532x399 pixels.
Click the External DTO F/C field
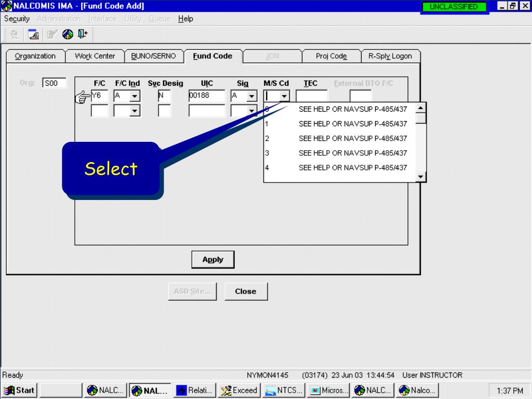pos(361,96)
